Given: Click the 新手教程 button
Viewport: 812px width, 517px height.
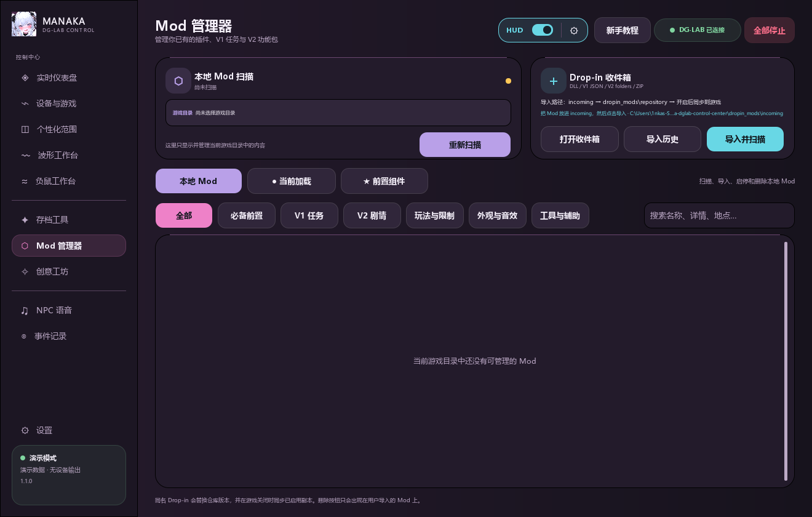Looking at the screenshot, I should coord(623,30).
